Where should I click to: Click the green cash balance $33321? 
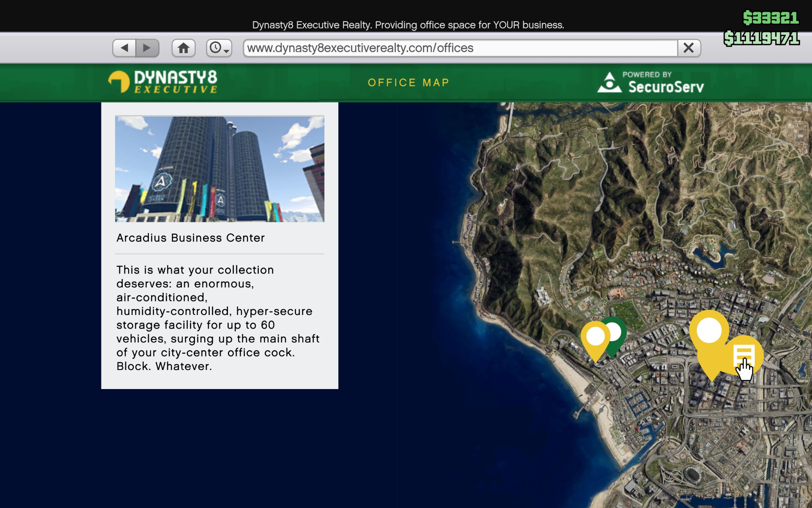click(x=771, y=18)
